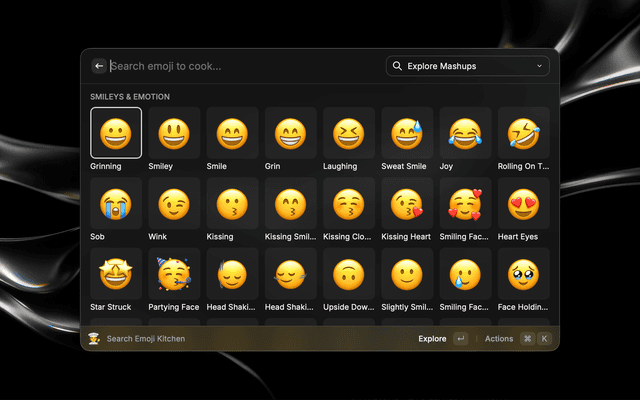Viewport: 640px width, 400px height.
Task: Choose the Upside Down face emoji
Action: pos(348,274)
